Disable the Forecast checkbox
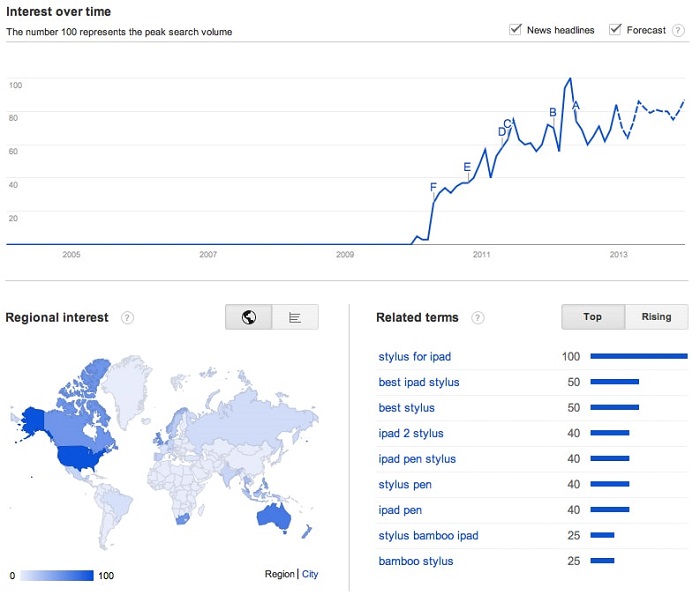Image resolution: width=700 pixels, height=595 pixels. tap(615, 30)
